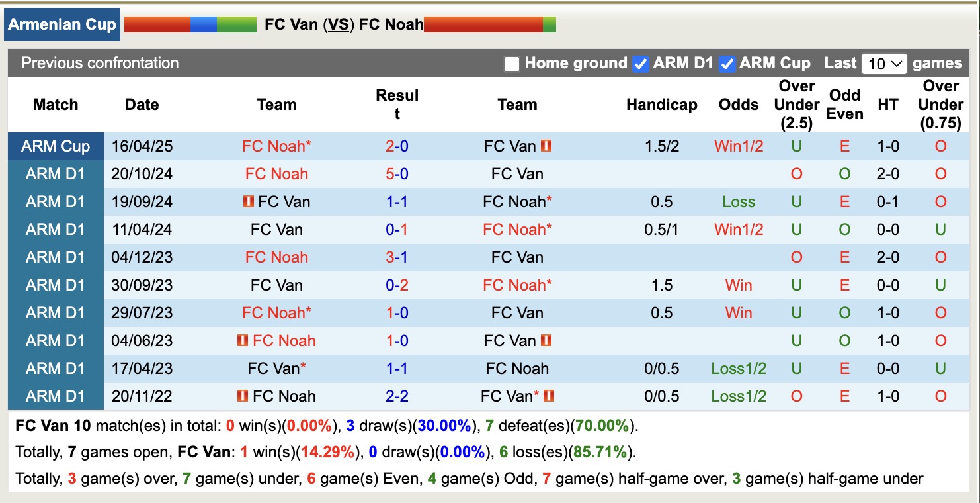Click FC Noah's colored flag bar in the title

[489, 23]
